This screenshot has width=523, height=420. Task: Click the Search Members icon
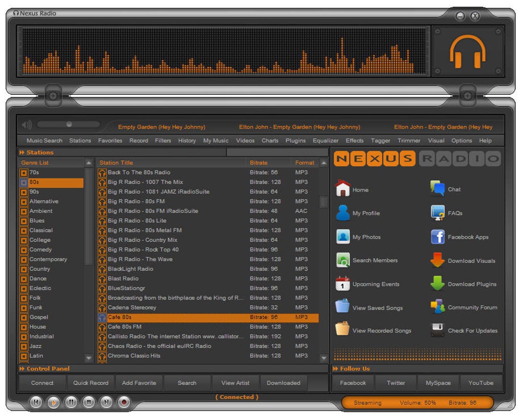click(343, 260)
